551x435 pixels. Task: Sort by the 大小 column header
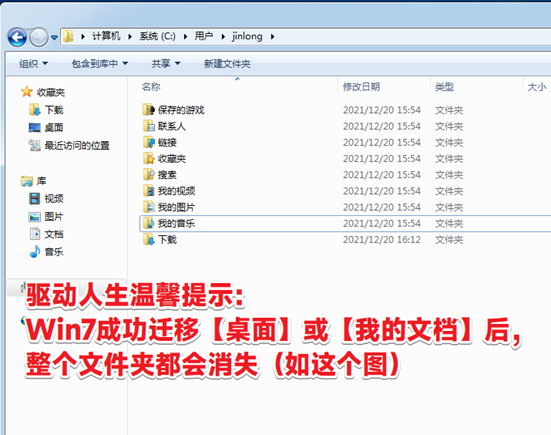(x=537, y=86)
